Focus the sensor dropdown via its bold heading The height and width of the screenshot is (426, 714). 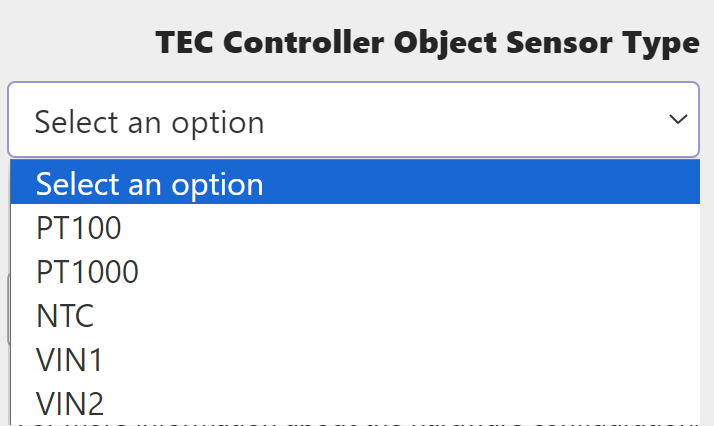tap(427, 44)
